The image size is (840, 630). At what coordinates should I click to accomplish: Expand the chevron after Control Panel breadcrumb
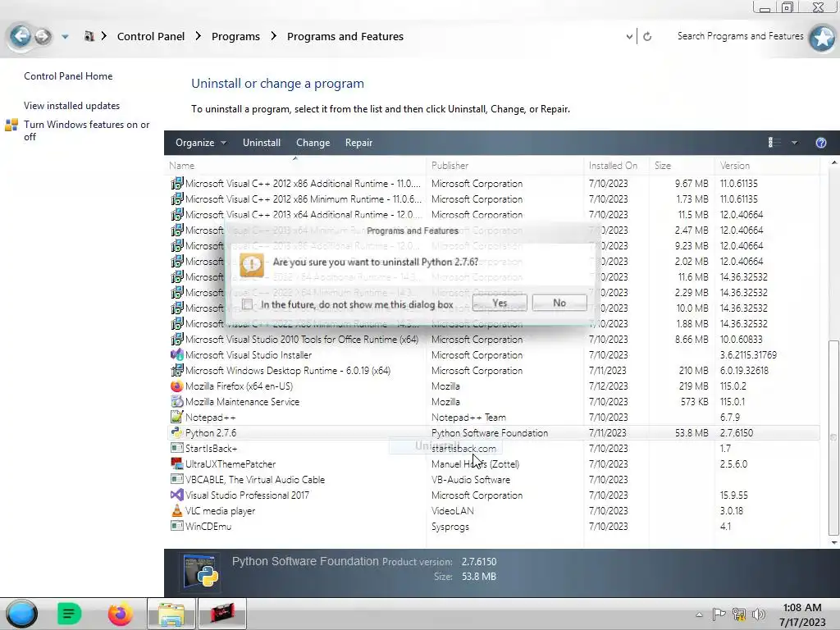pos(199,36)
